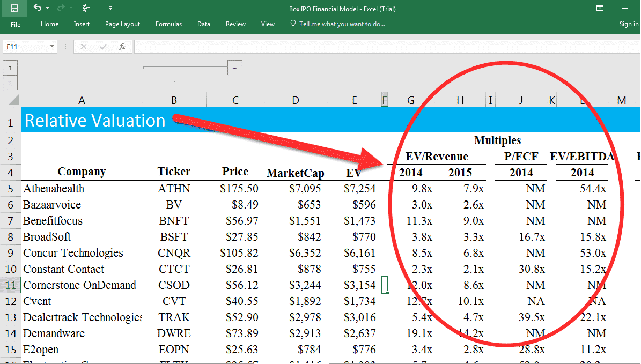The image size is (641, 364).
Task: Click ticker cell BNFT
Action: [174, 221]
